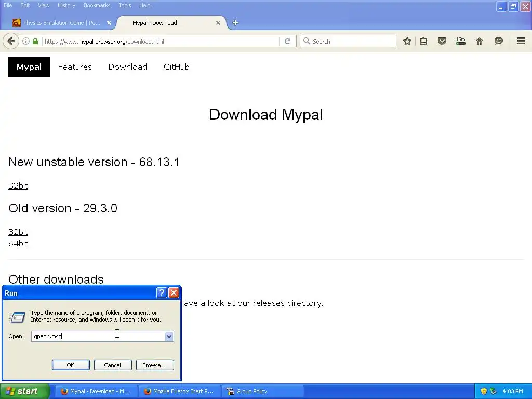Viewport: 532px width, 399px height.
Task: Open the chat smiley toolbar icon
Action: tap(498, 42)
